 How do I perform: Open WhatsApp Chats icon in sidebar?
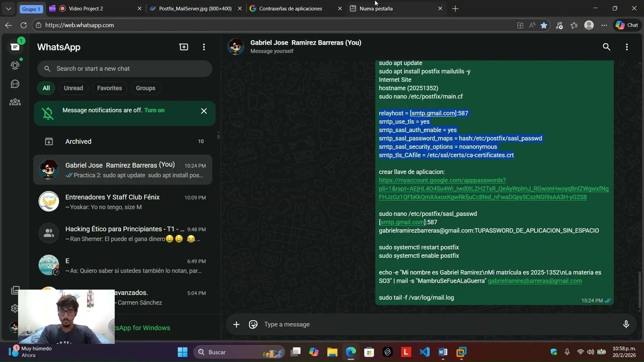click(15, 47)
